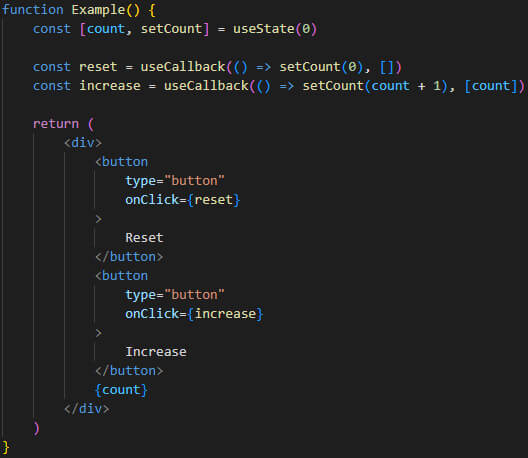This screenshot has height=458, width=528.
Task: Click "useCallback" on the const reset line
Action: (183, 67)
